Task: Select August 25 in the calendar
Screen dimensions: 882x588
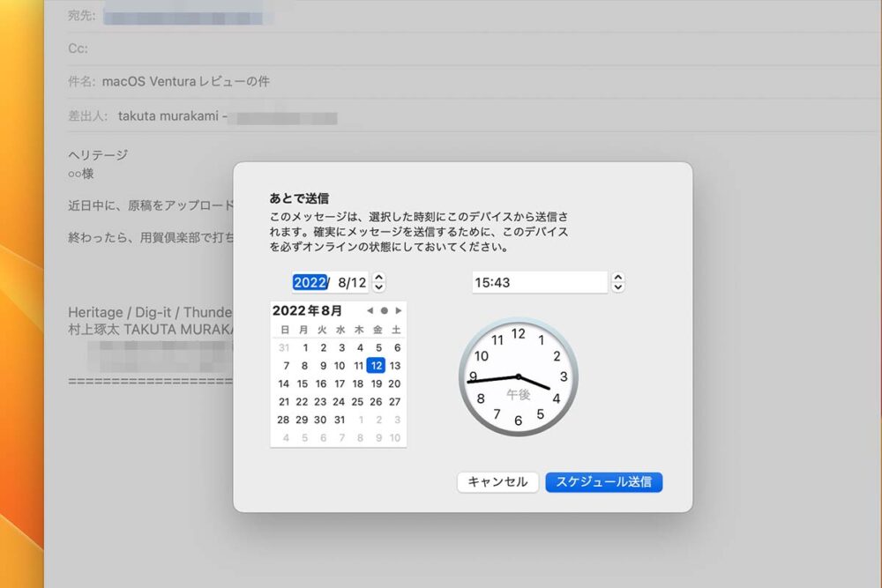Action: (x=358, y=402)
